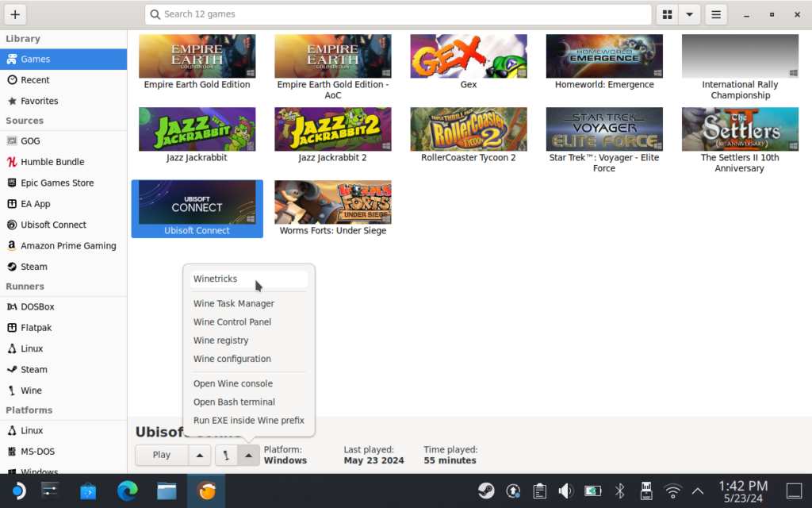Select the Ubisoft Connect game tile

coord(197,209)
